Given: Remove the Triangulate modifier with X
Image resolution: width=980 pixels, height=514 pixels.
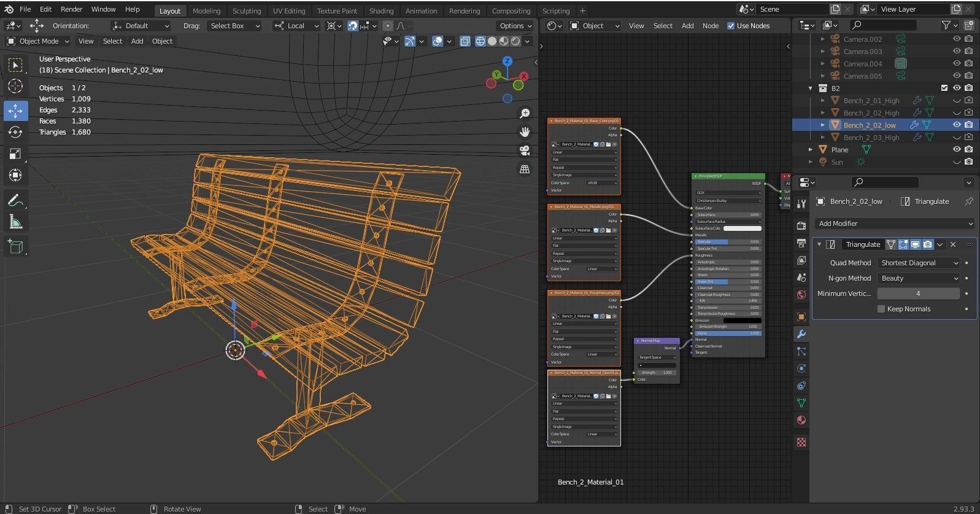Looking at the screenshot, I should pos(953,244).
